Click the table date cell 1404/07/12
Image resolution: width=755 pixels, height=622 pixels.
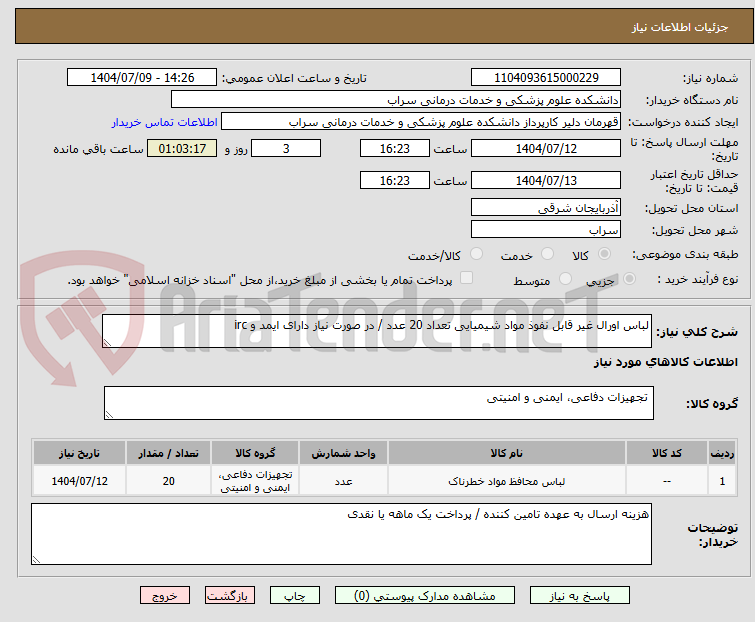[x=79, y=481]
